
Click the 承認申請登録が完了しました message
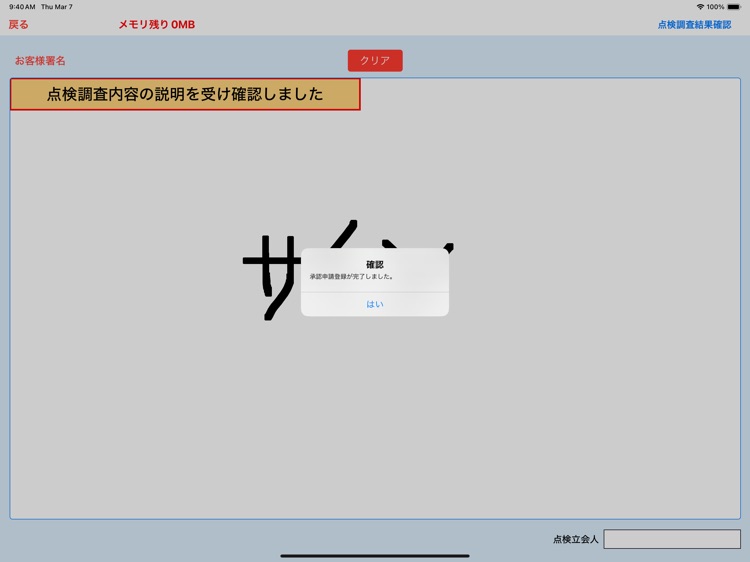coord(352,276)
